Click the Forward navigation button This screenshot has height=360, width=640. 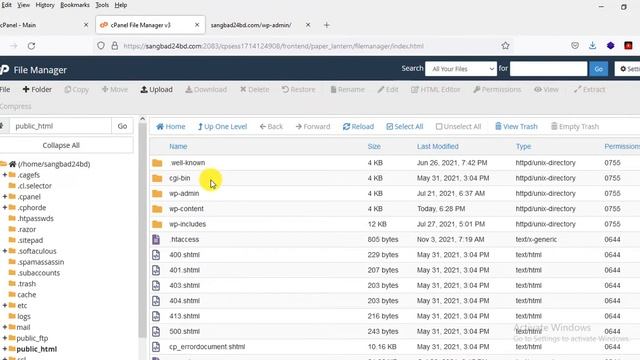[313, 127]
